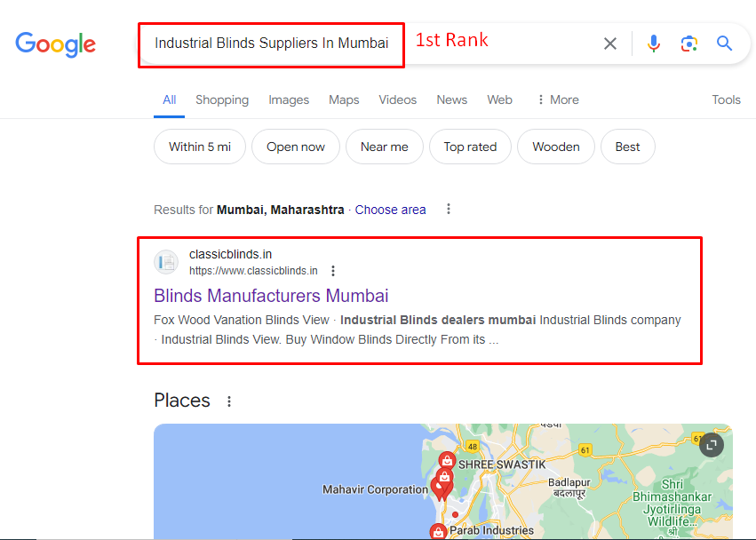Open the Google logo homepage

(55, 44)
